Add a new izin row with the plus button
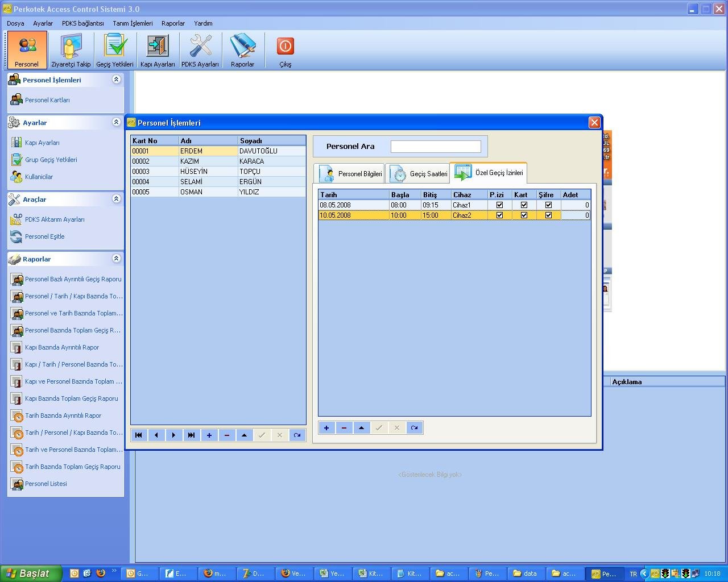 326,427
